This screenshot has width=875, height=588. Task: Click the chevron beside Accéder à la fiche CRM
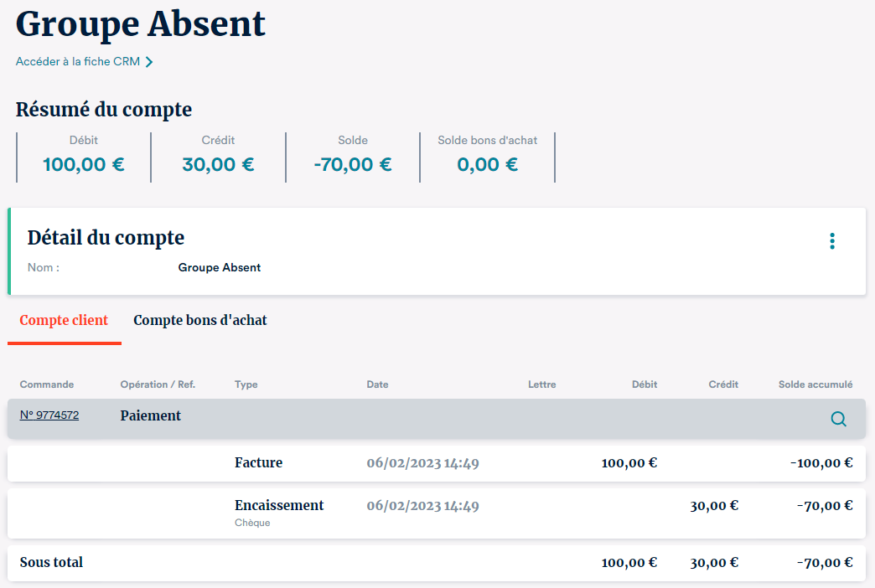coord(149,62)
